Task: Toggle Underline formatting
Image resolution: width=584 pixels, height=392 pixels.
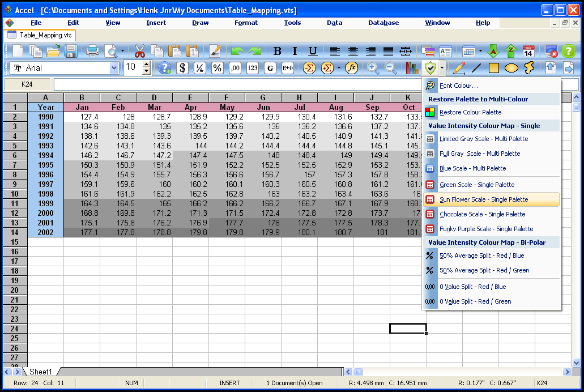Action: pos(313,52)
